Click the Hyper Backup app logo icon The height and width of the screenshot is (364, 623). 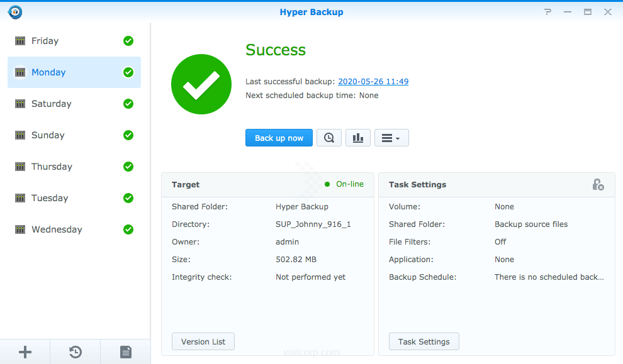pos(15,12)
